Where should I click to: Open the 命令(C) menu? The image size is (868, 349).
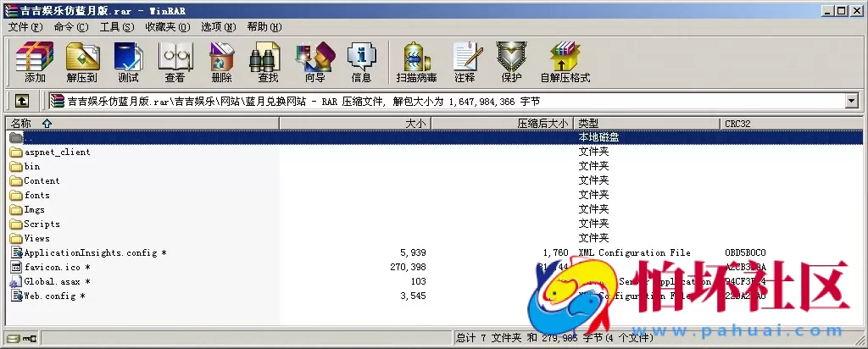[x=71, y=26]
